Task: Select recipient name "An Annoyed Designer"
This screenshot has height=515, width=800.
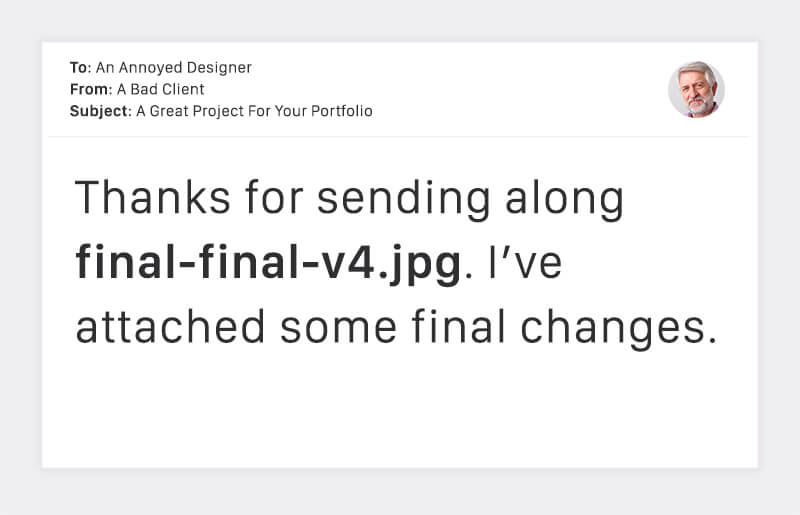Action: coord(174,68)
